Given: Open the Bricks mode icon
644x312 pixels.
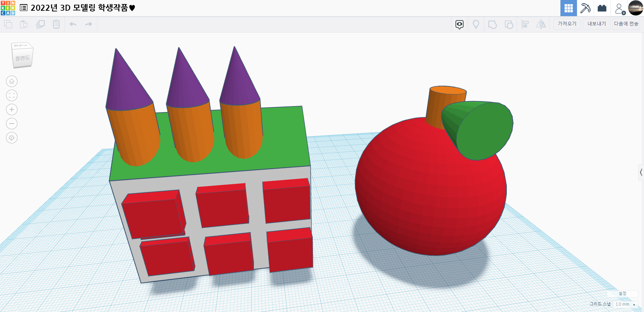Looking at the screenshot, I should point(602,8).
